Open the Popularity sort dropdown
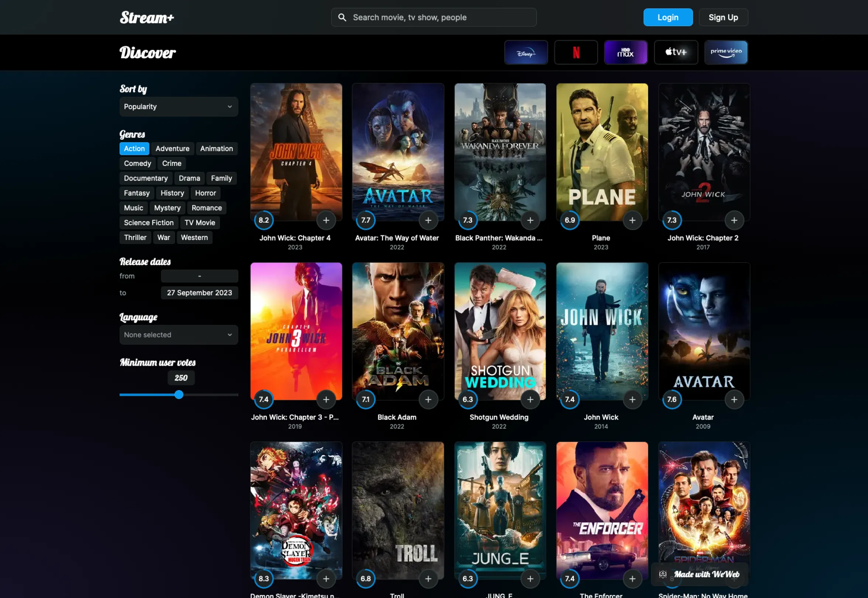This screenshot has height=598, width=868. [179, 107]
